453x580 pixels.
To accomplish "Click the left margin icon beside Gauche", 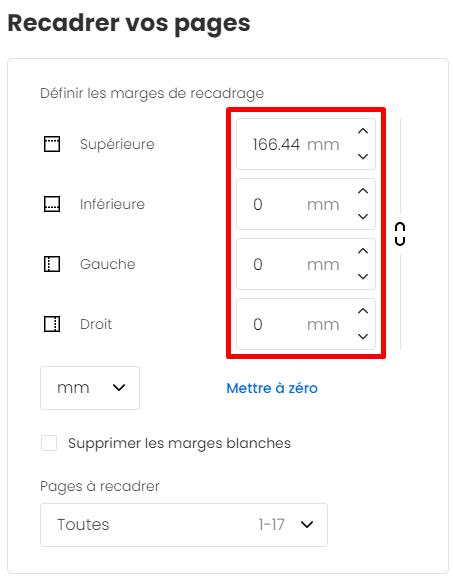I will [52, 264].
